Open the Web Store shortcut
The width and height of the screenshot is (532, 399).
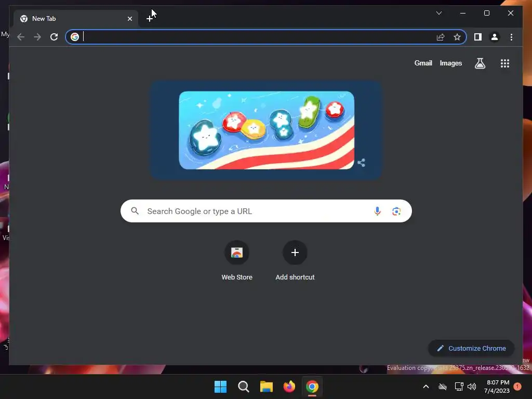237,261
